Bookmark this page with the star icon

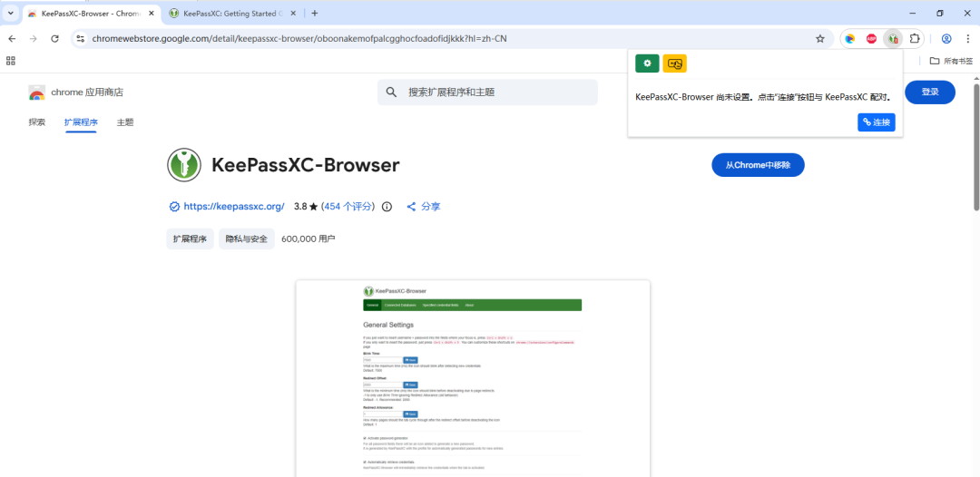tap(820, 39)
